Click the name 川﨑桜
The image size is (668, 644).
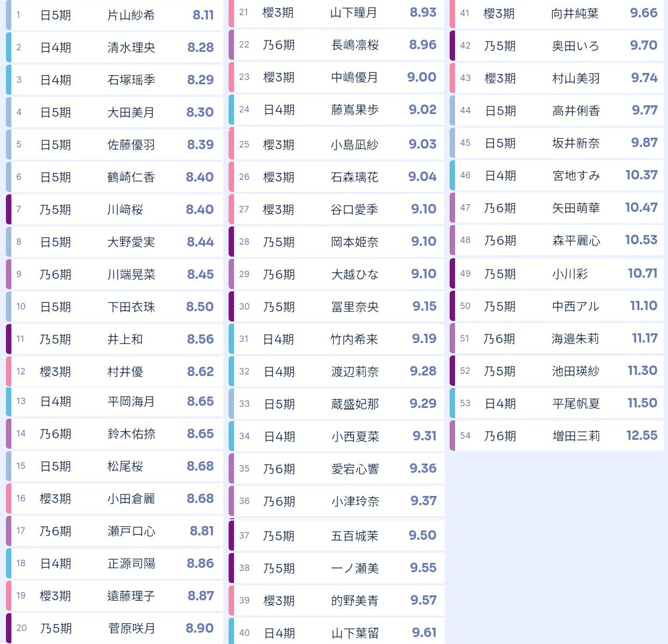coord(125,210)
